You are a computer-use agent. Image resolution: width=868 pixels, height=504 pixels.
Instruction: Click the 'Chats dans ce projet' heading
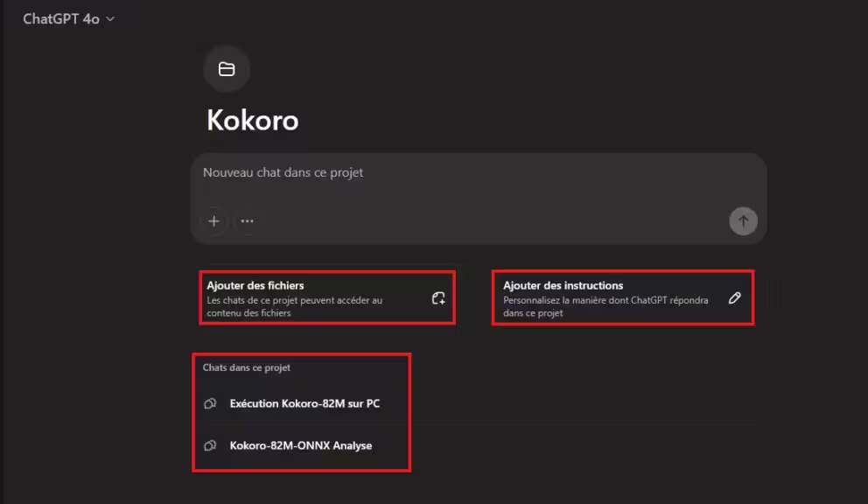pos(247,367)
